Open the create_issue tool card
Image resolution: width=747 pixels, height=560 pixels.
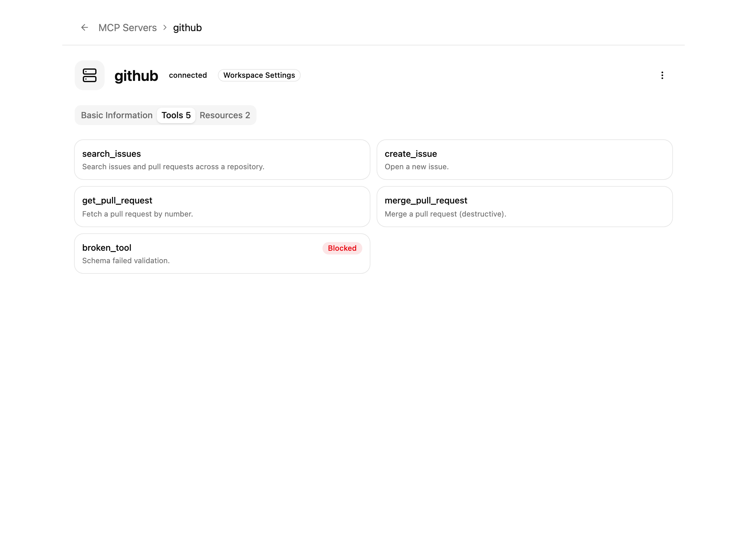coord(524,160)
